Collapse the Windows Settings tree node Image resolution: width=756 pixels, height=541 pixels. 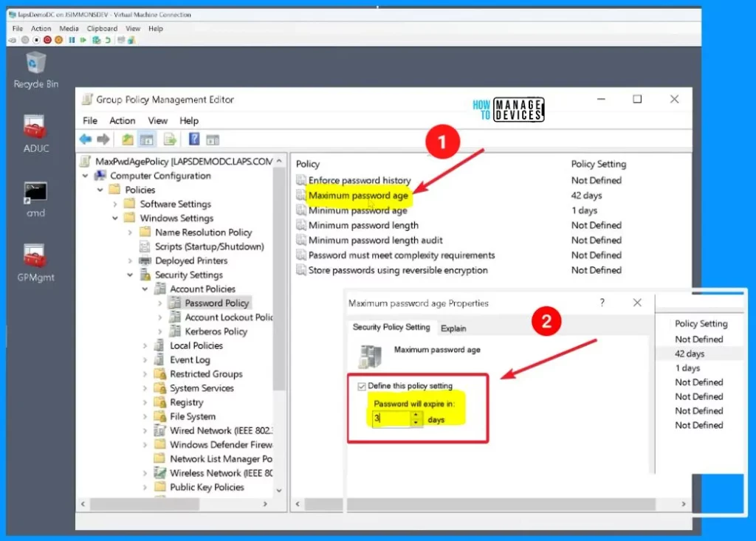tap(115, 218)
